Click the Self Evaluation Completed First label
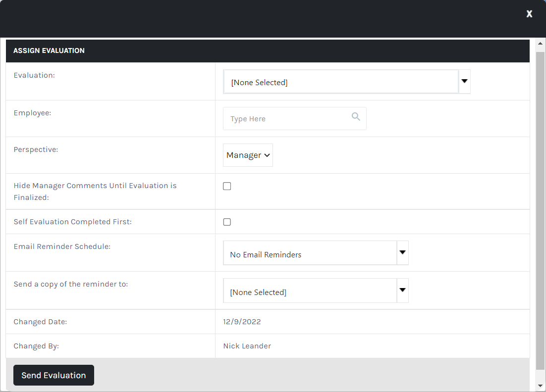 pyautogui.click(x=72, y=222)
